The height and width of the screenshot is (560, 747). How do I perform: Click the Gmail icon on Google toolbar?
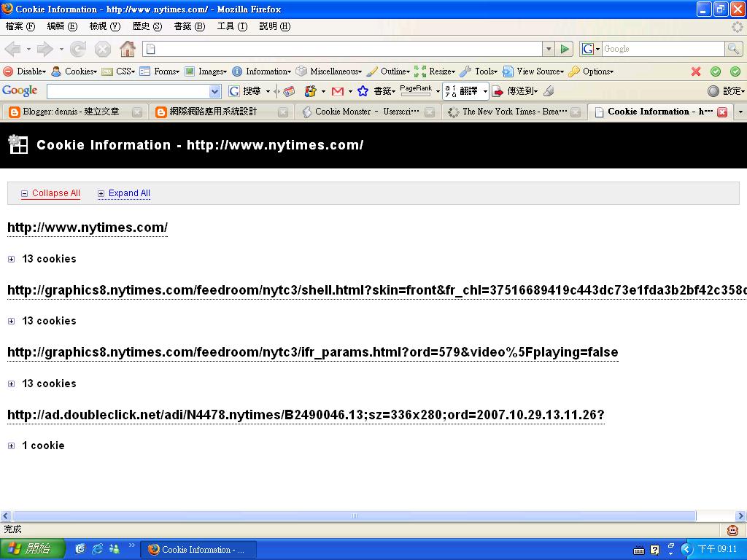coord(338,91)
